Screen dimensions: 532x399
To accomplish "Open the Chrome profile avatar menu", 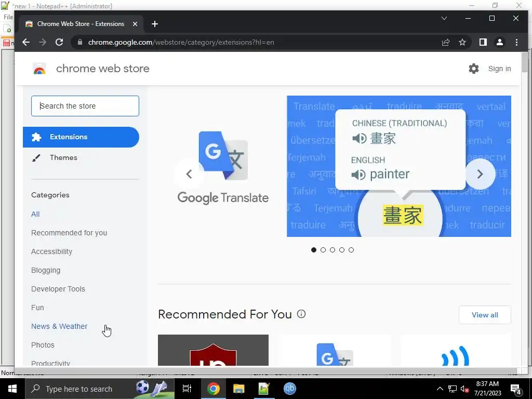I will [x=499, y=42].
